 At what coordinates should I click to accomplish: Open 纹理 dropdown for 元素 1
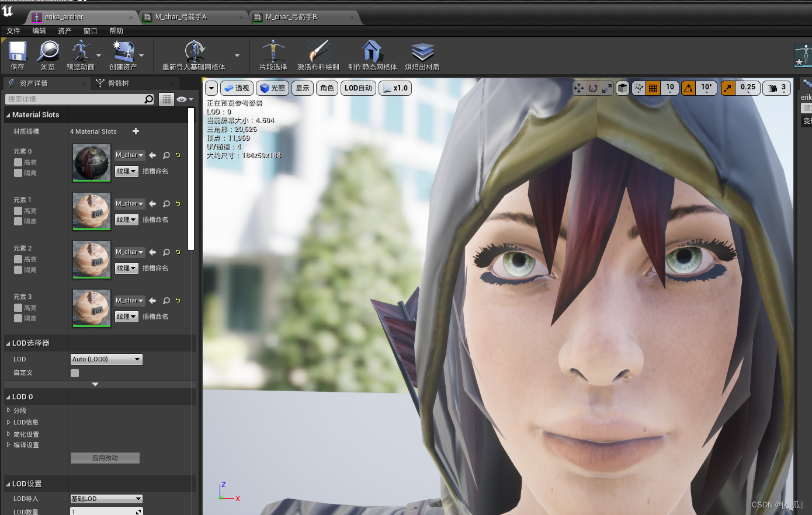coord(126,220)
